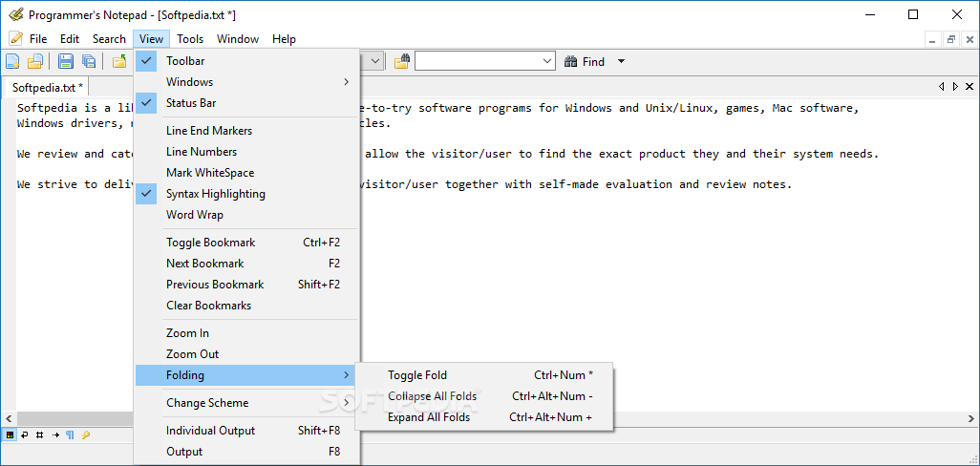This screenshot has height=466, width=980.
Task: Open the Edit menu
Action: pos(70,39)
